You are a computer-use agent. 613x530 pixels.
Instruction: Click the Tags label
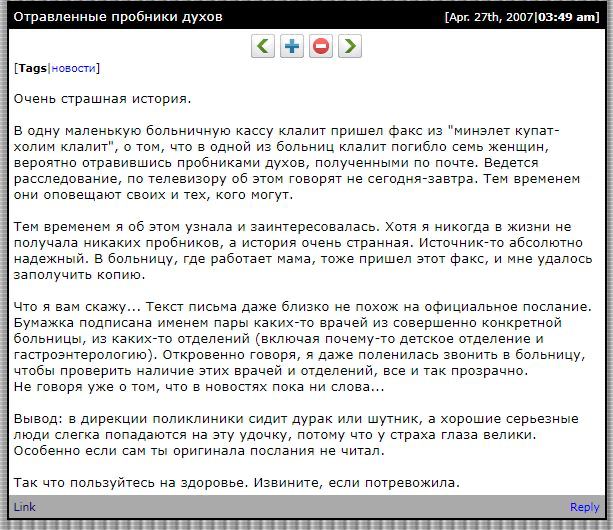[33, 68]
